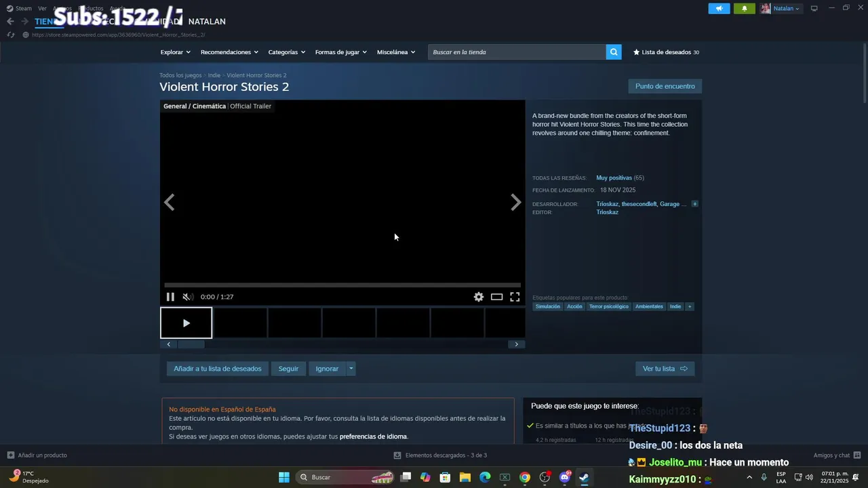Go forward in Steam navigation
Screen dimensions: 868x488
[x=24, y=22]
